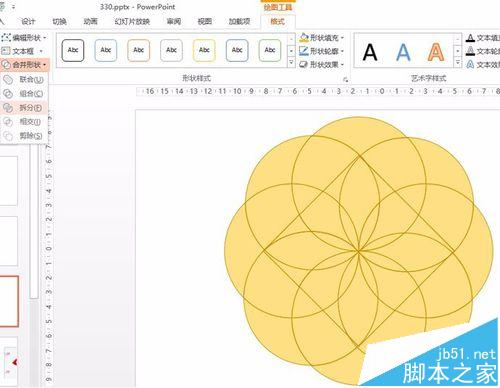The image size is (500, 388).
Task: Apply the blue-outline Abc shape style
Action: 106,50
